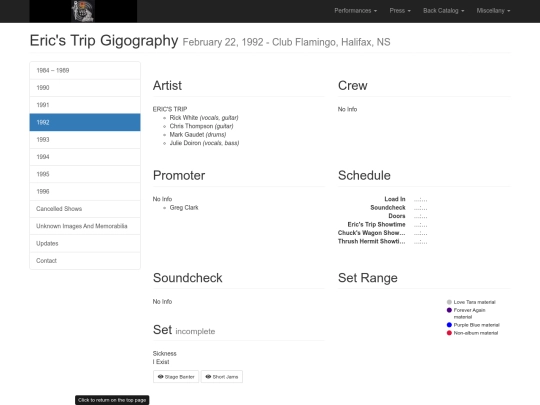Open the 1984 – 1989 sidebar entry

tap(85, 71)
